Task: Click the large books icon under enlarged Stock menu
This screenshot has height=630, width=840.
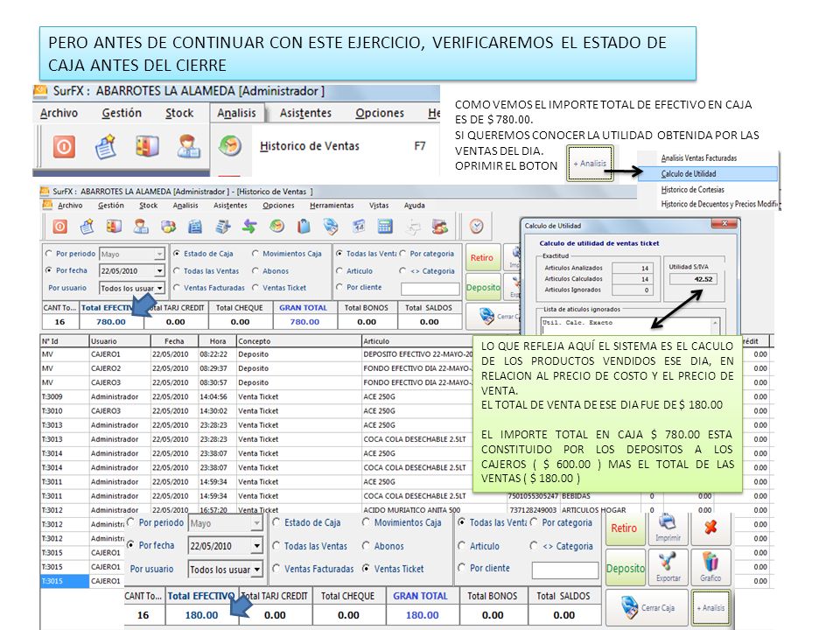Action: pos(147,146)
